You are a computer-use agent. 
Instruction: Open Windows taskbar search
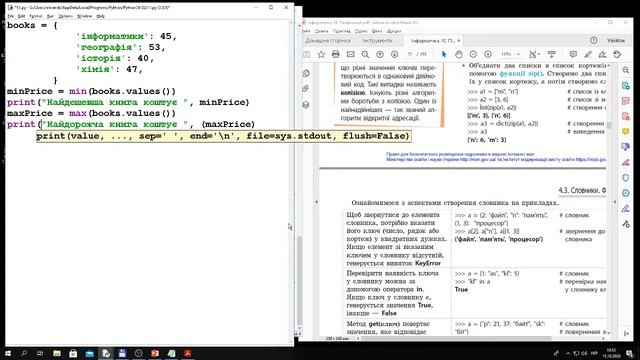(24, 353)
